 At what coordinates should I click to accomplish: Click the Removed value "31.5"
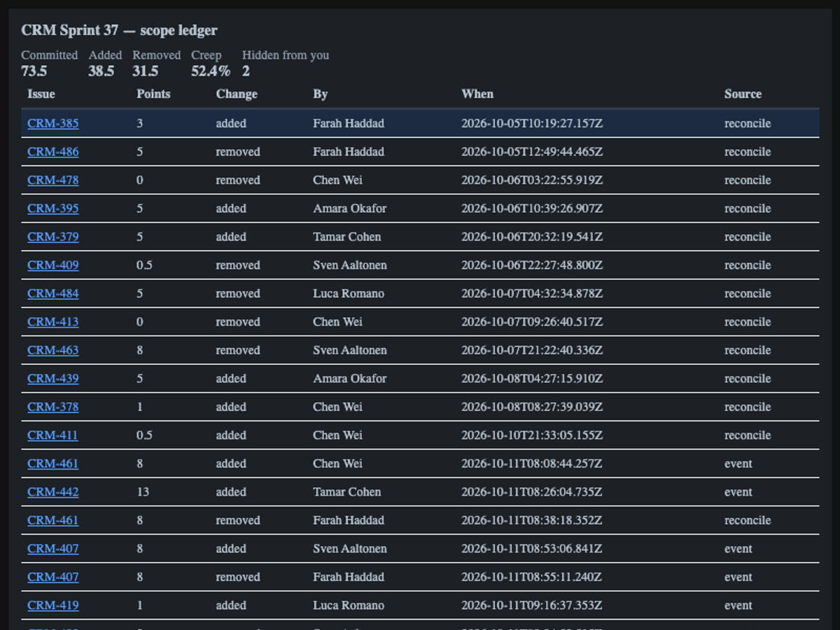(x=146, y=71)
